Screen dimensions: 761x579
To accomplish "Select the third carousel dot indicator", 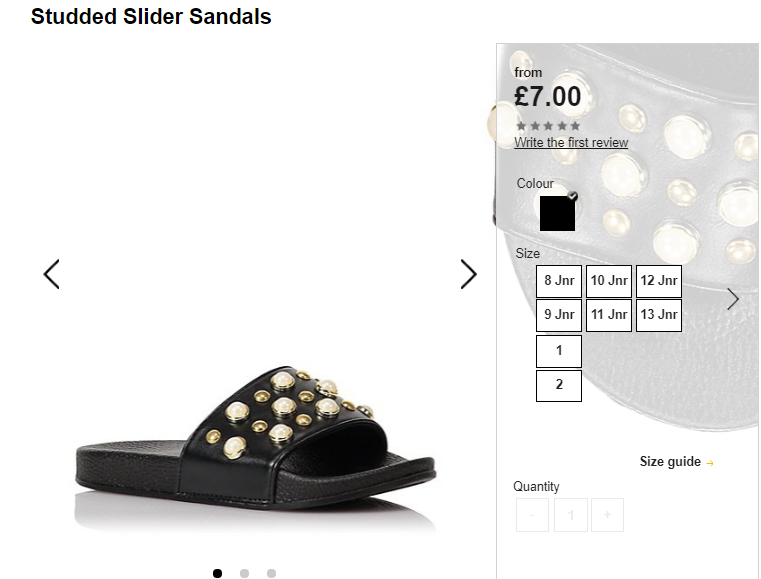I will pyautogui.click(x=271, y=573).
